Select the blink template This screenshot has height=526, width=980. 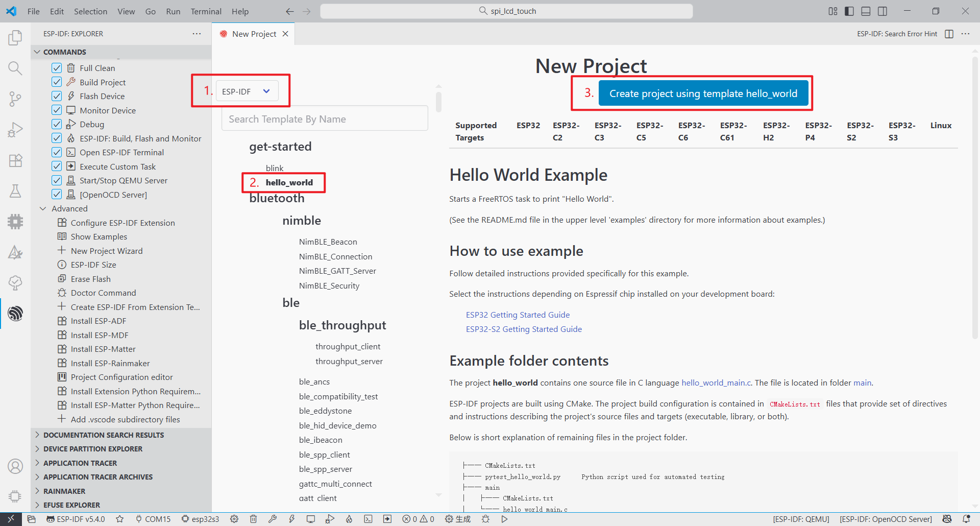(x=275, y=168)
